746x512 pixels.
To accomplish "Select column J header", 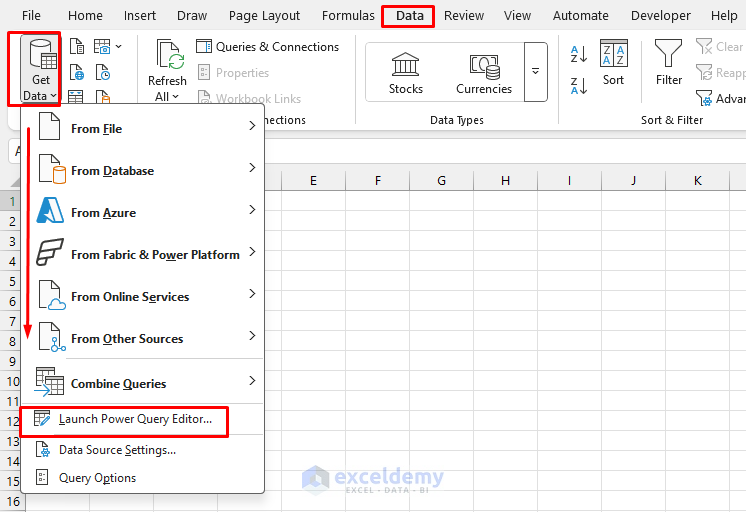I will 634,181.
